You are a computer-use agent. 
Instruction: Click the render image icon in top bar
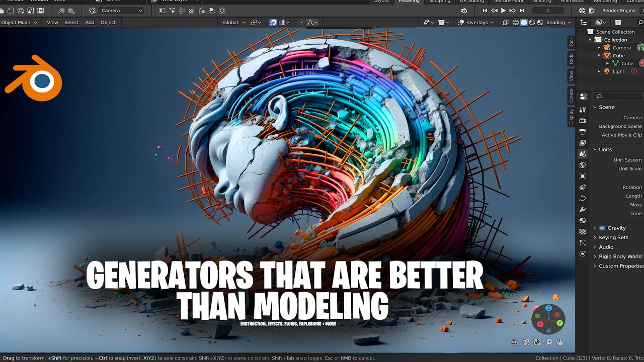[31, 11]
